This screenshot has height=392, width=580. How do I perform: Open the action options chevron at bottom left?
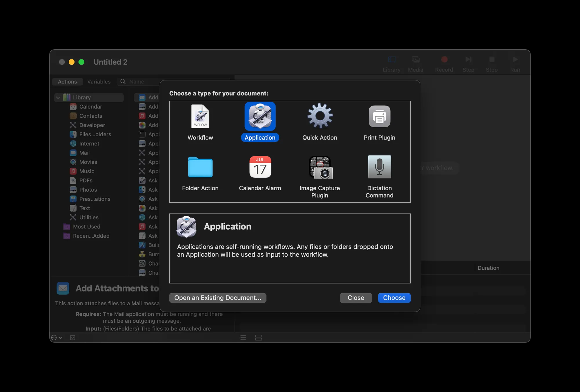click(57, 337)
